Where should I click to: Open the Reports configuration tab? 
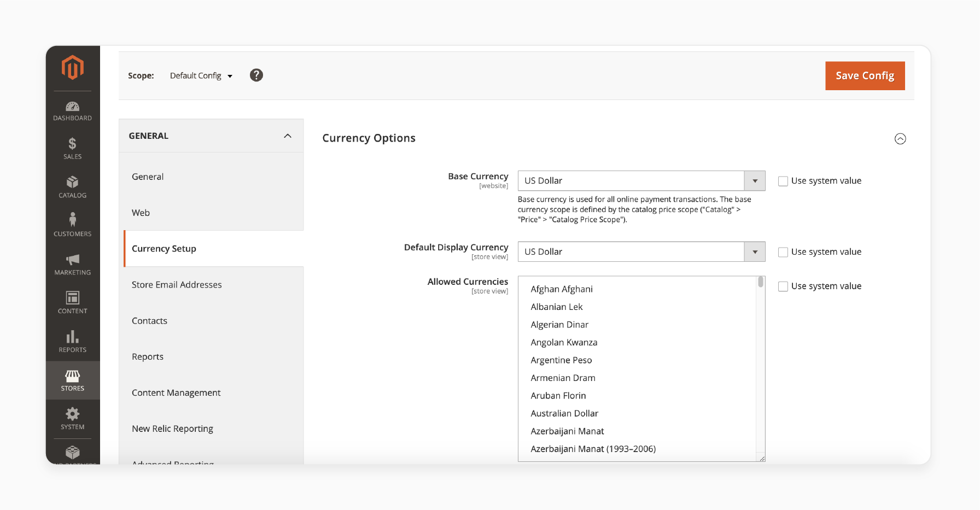[x=211, y=356]
